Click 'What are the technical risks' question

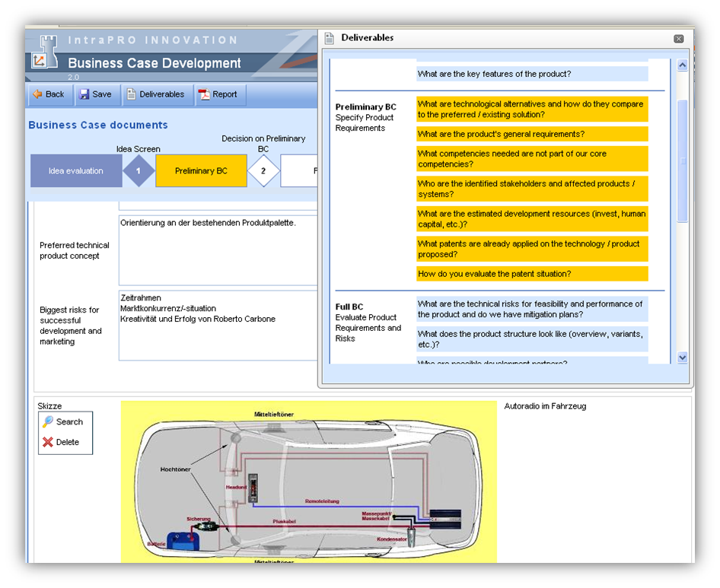(532, 309)
